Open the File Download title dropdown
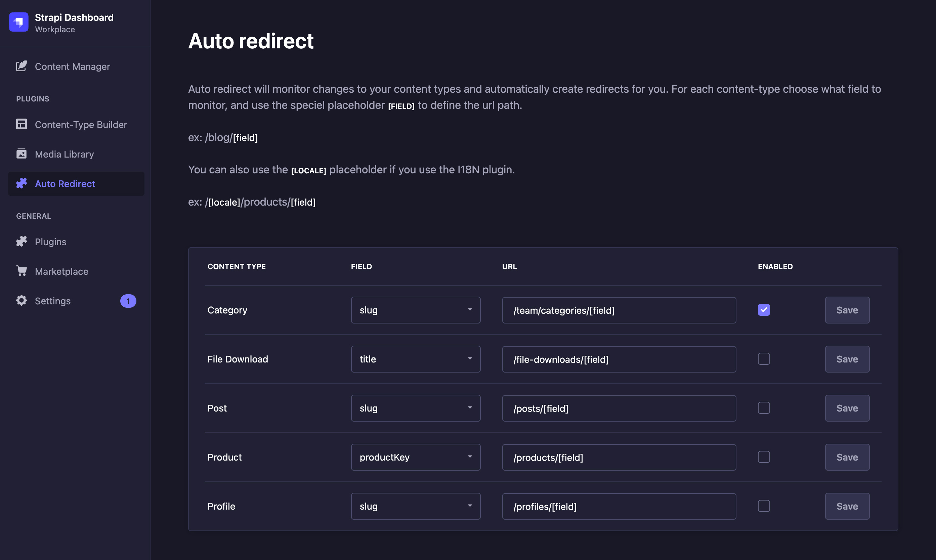The height and width of the screenshot is (560, 936). coord(415,359)
